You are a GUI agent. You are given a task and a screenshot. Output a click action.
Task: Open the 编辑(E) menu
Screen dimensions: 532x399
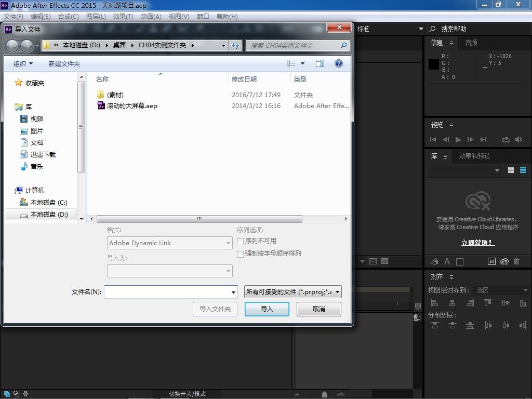click(41, 16)
